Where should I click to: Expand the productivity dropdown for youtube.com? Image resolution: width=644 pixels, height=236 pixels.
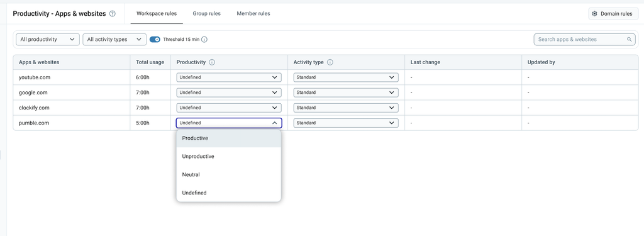coord(229,77)
